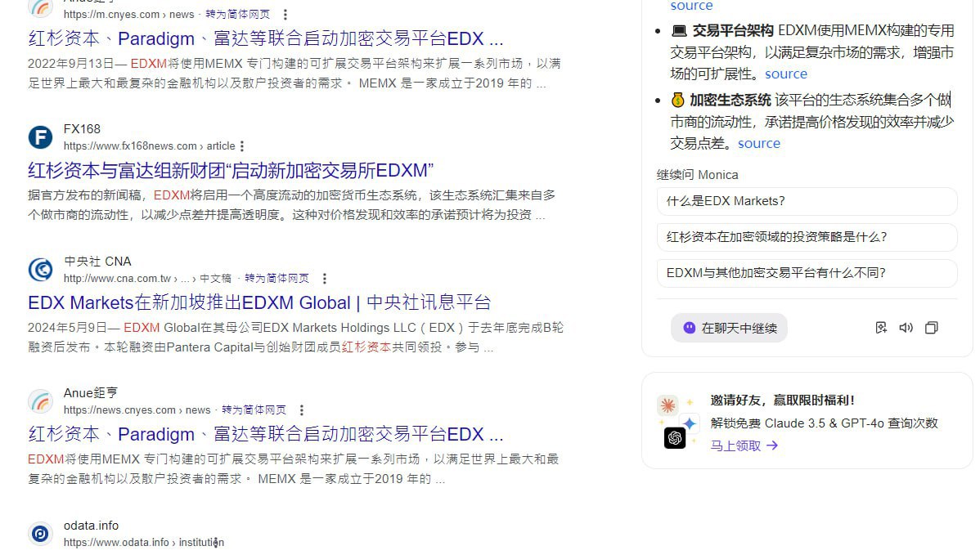
Task: Click the add-to-memo icon beside speaker
Action: pyautogui.click(x=880, y=328)
